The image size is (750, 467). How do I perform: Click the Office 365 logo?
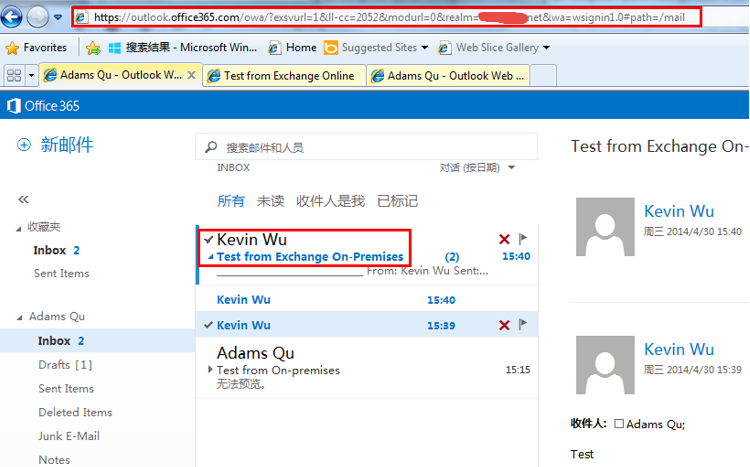coord(42,106)
